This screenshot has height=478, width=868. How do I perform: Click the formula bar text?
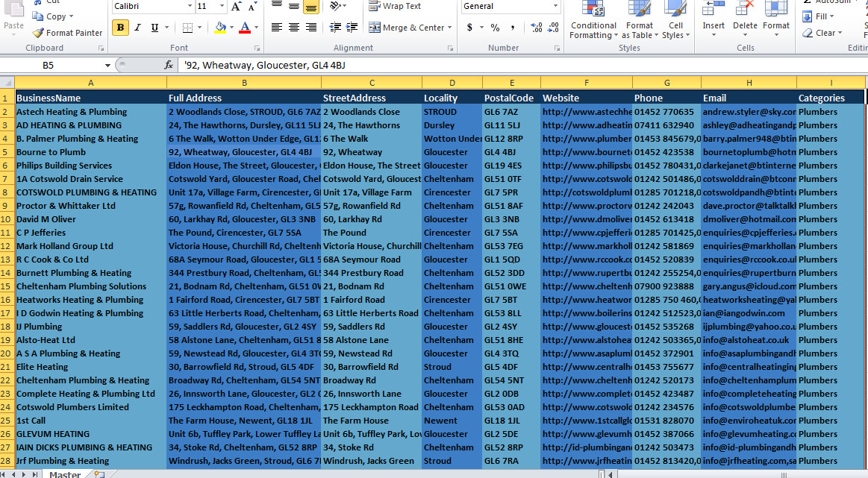[265, 66]
